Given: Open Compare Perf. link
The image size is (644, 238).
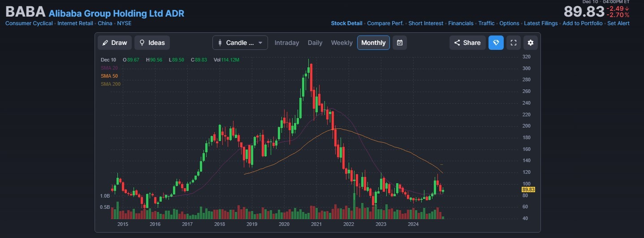Looking at the screenshot, I should click(385, 23).
